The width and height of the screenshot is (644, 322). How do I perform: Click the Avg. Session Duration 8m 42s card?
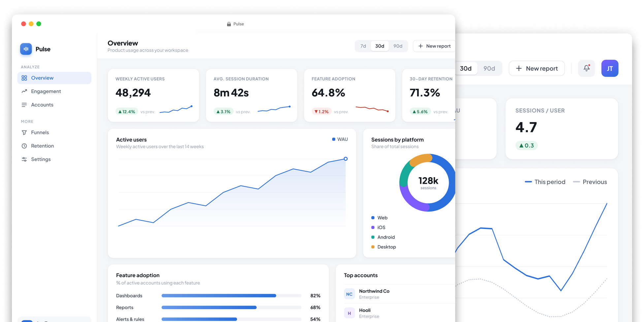[251, 95]
